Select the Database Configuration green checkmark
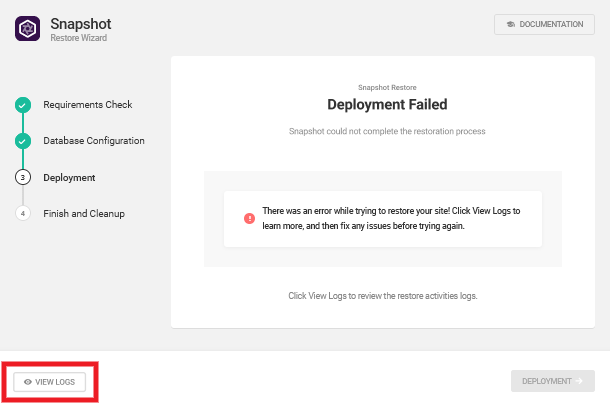The height and width of the screenshot is (410, 610). click(x=23, y=141)
